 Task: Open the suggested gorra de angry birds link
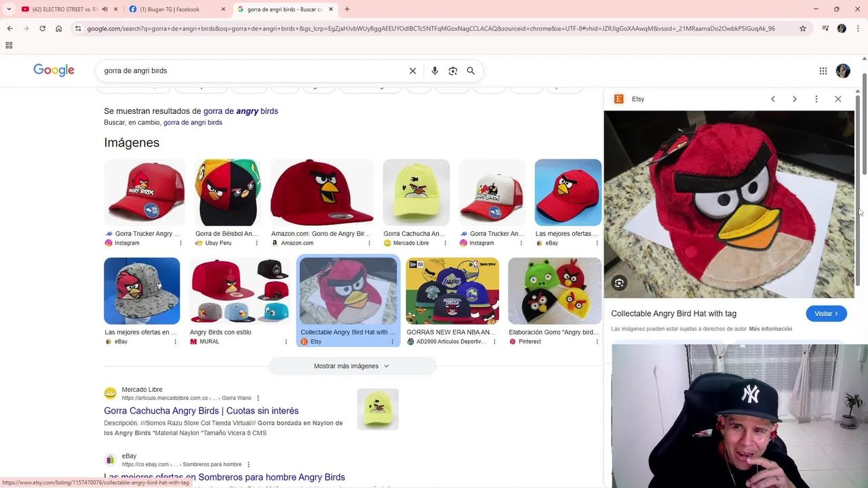coord(241,111)
